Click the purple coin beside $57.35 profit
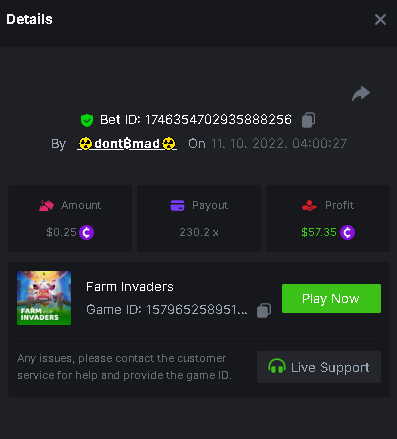Image resolution: width=397 pixels, height=439 pixels. 347,232
